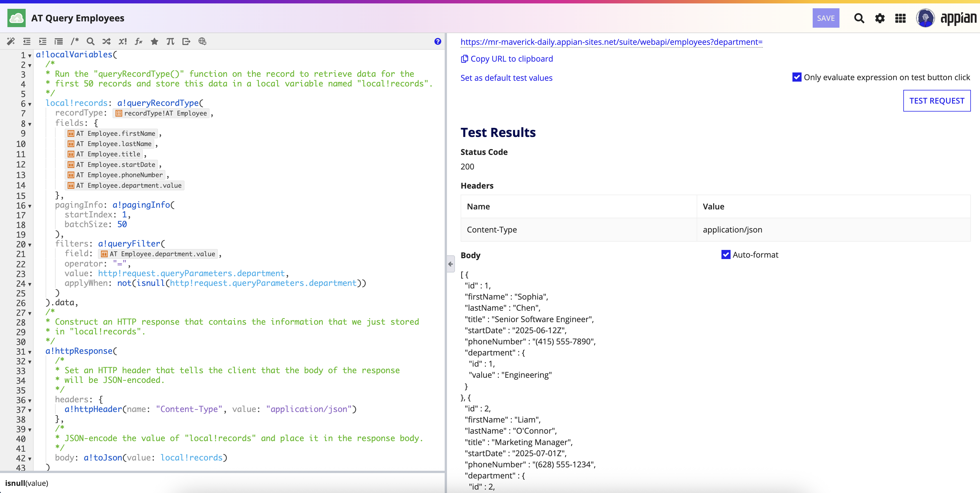The height and width of the screenshot is (493, 980).
Task: Click the increase indent toolbar icon
Action: 42,41
